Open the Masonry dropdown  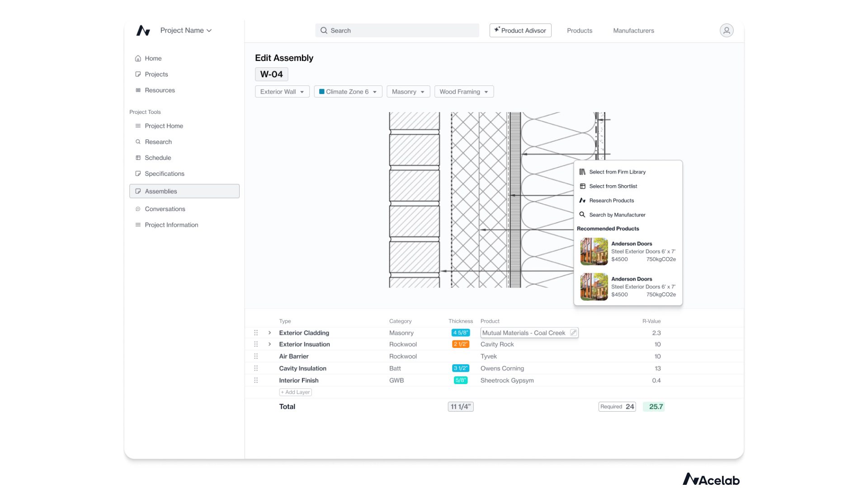coord(407,91)
